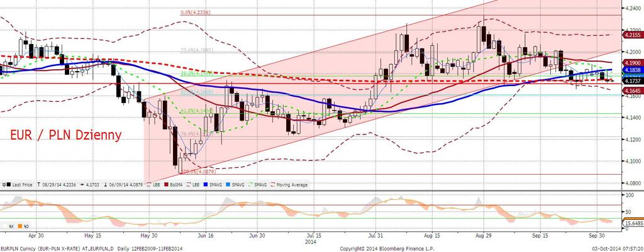This screenshot has height=252, width=644.
Task: Click the Moving Average legend entry
Action: tap(289, 185)
